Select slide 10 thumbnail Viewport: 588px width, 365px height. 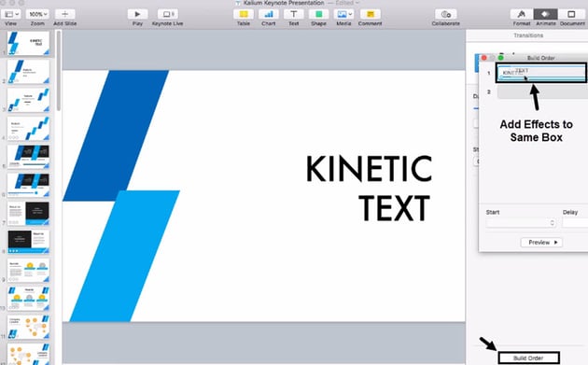(x=29, y=299)
